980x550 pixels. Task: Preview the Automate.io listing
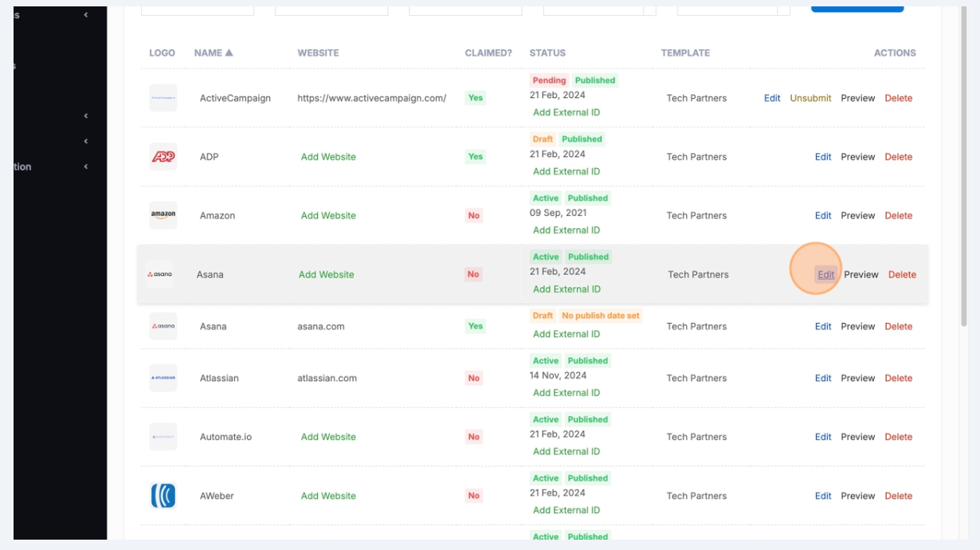click(858, 437)
